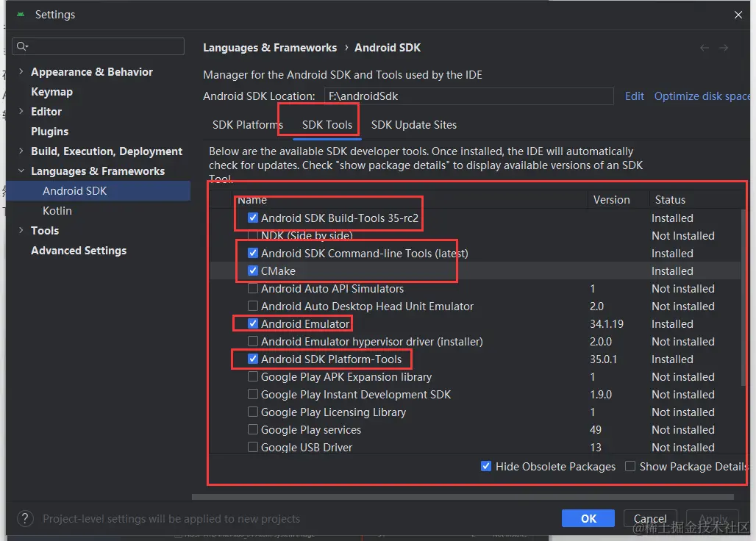The width and height of the screenshot is (756, 541).
Task: Click the Apply button
Action: click(713, 518)
